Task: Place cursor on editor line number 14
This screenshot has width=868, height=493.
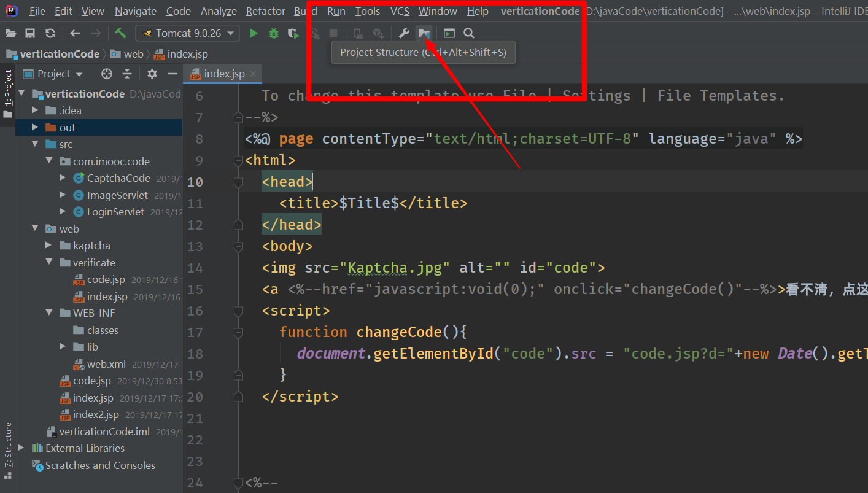Action: tap(195, 268)
